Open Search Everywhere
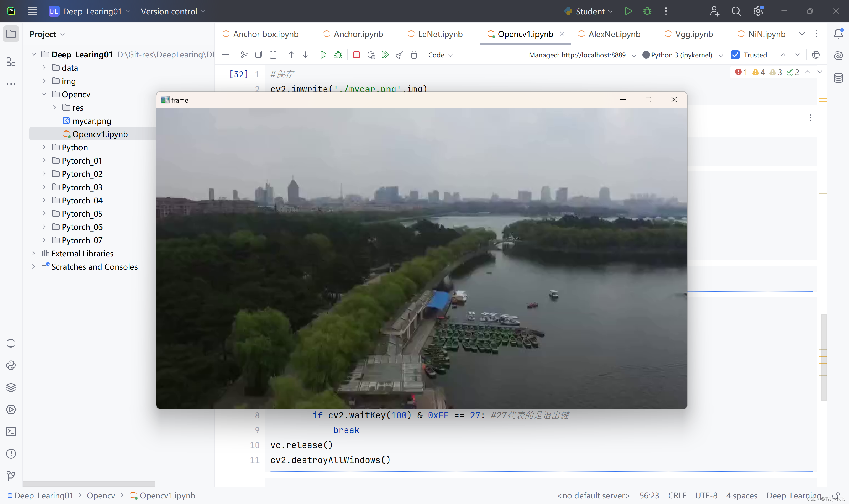849x504 pixels. point(736,11)
